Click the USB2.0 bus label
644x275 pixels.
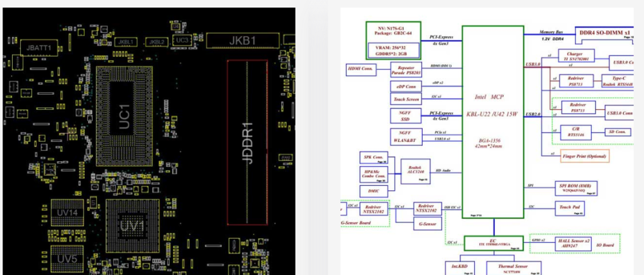[533, 114]
